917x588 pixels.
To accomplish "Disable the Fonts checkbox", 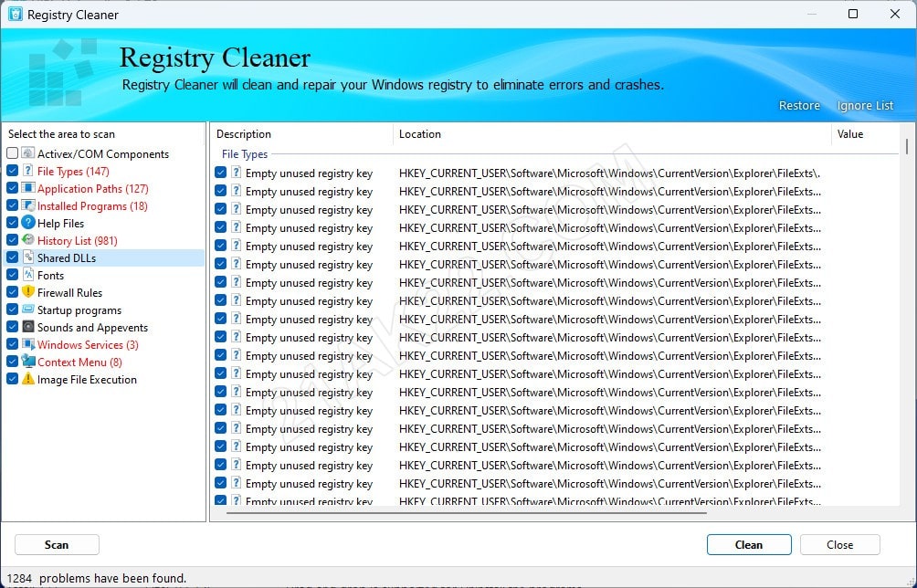I will click(x=12, y=275).
